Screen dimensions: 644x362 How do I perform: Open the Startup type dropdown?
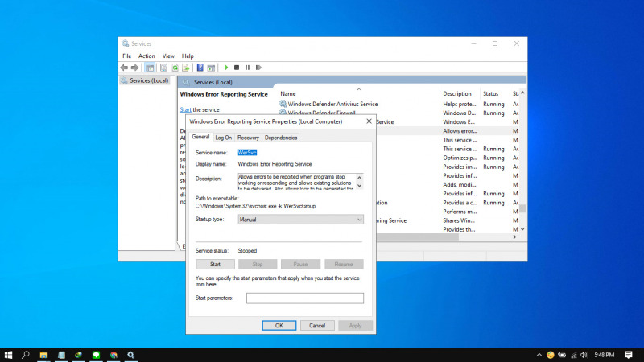(300, 220)
